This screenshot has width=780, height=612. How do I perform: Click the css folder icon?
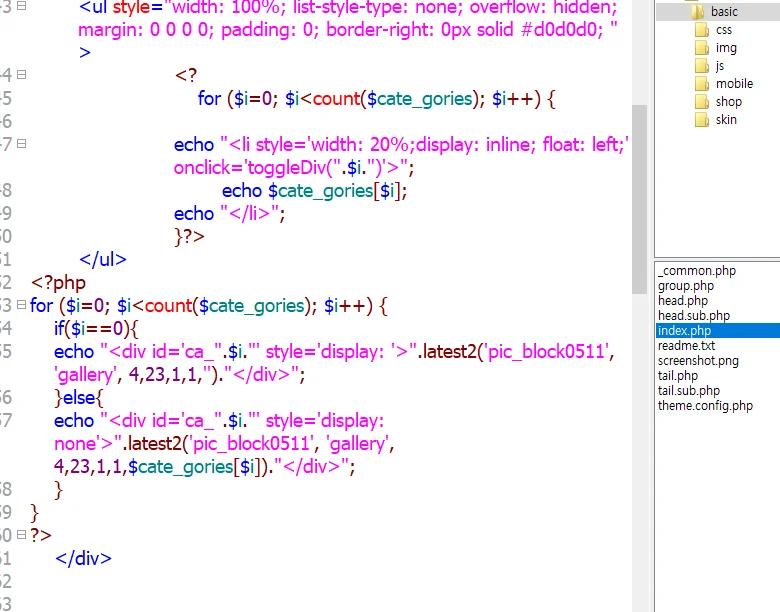coord(702,30)
